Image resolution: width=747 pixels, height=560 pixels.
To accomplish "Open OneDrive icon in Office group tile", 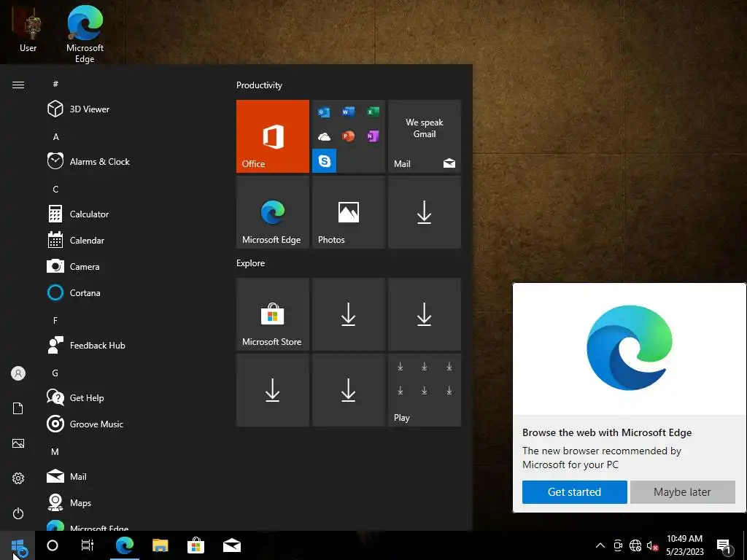I will point(324,136).
